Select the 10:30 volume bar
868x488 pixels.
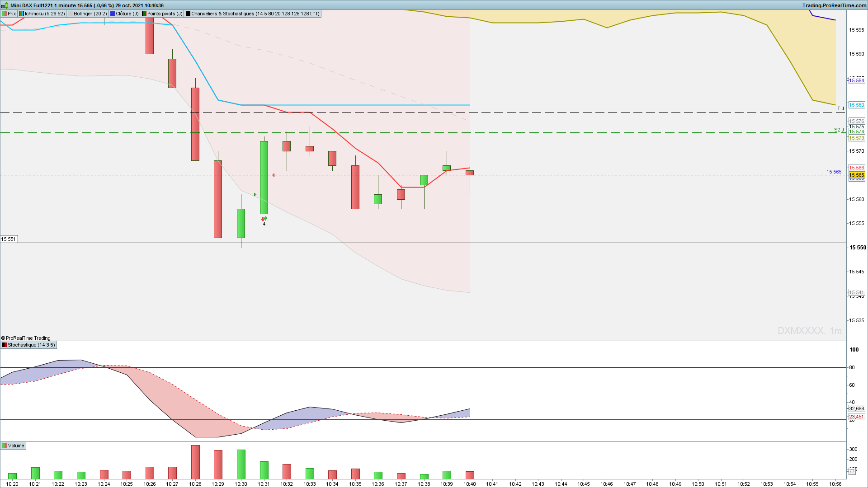tap(241, 464)
